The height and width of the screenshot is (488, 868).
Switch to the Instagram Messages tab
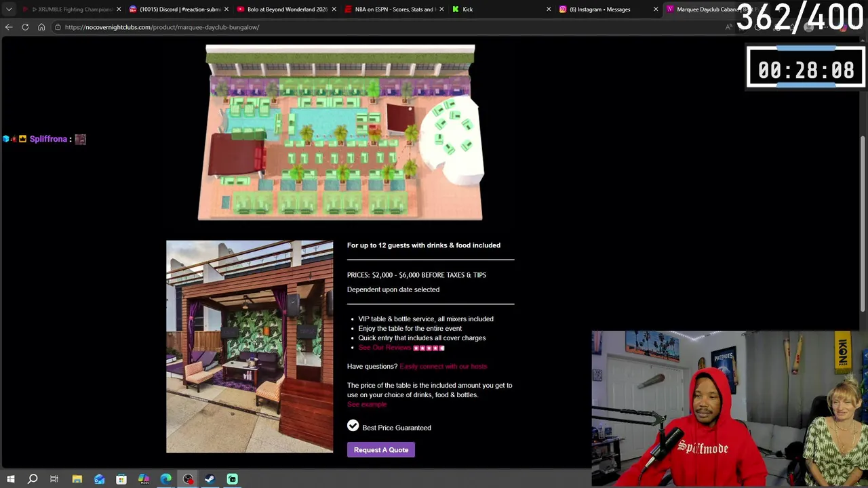point(608,9)
